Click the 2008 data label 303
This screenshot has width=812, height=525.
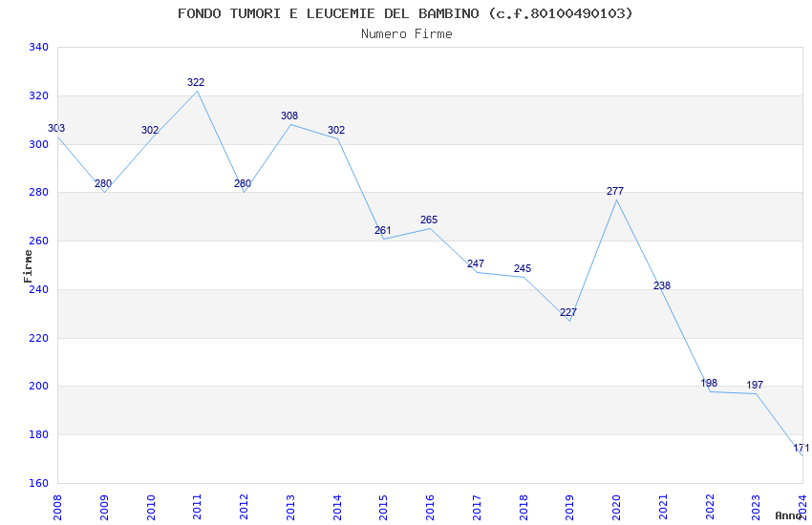[x=56, y=129]
